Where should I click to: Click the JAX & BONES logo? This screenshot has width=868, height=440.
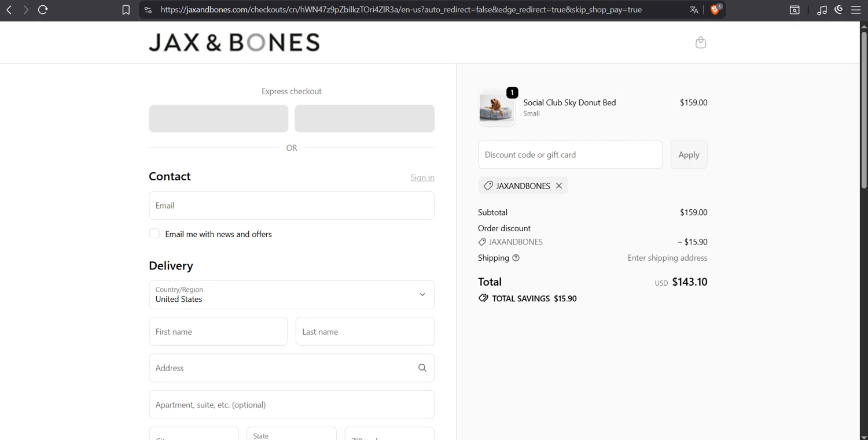click(234, 42)
